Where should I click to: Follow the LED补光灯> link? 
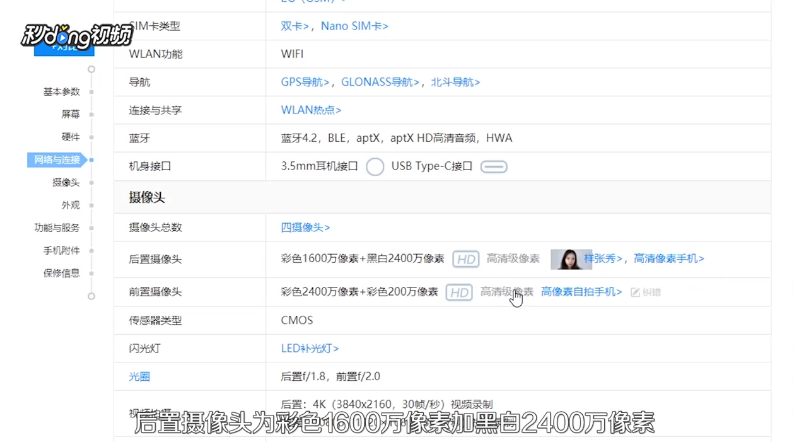click(x=310, y=348)
